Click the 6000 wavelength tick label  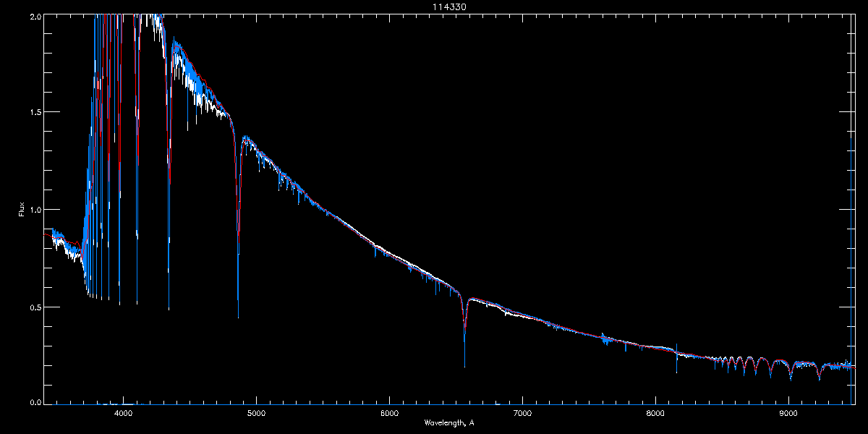(389, 414)
